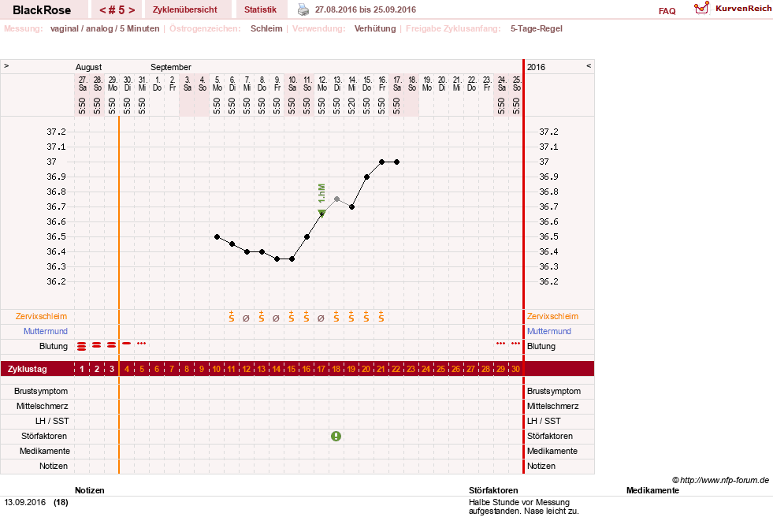The height and width of the screenshot is (532, 773).
Task: Click the S+ mucus symbol on September 13
Action: (x=336, y=317)
